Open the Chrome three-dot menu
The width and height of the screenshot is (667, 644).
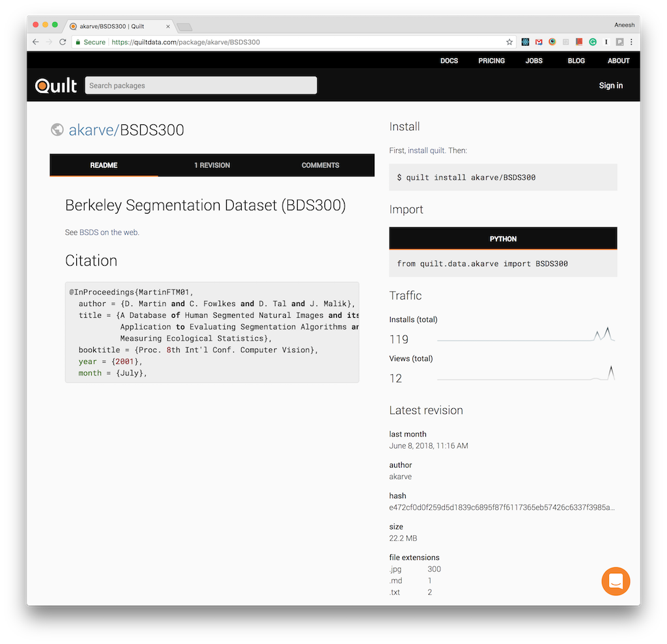(632, 42)
